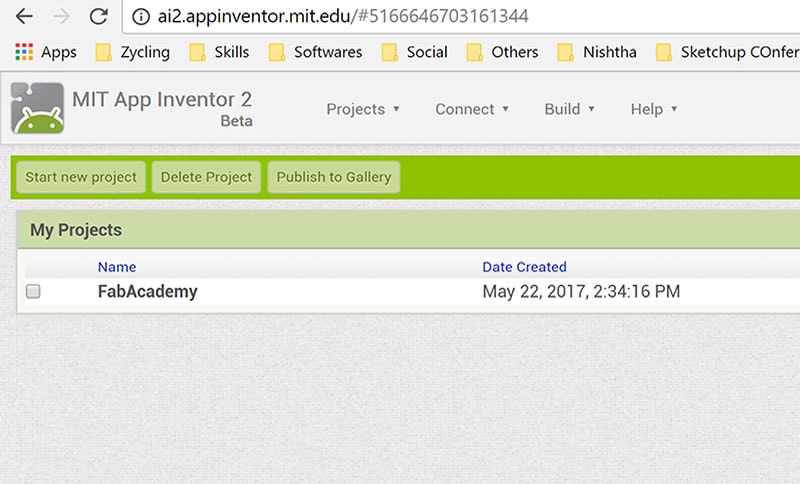Image resolution: width=800 pixels, height=484 pixels.
Task: Reload the page with refresh icon
Action: click(x=98, y=16)
